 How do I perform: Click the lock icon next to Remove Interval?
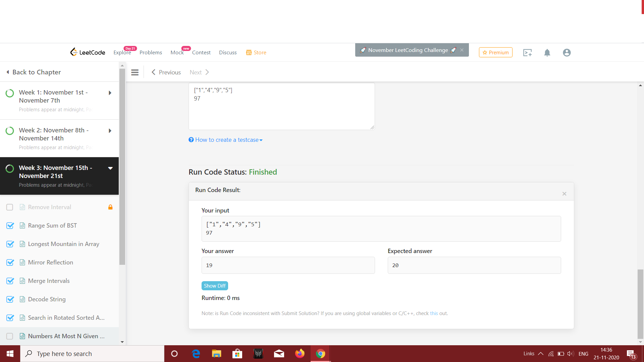(110, 207)
